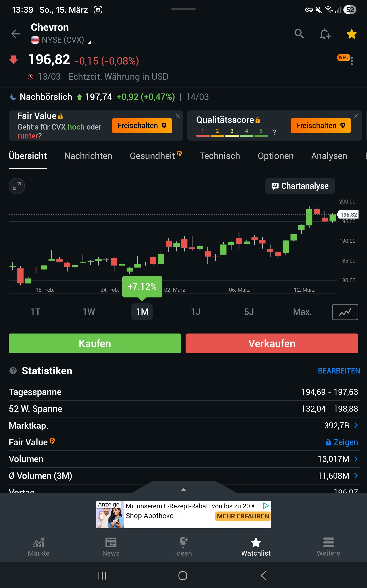Open the search magnifier icon
The image size is (367, 588).
[299, 34]
